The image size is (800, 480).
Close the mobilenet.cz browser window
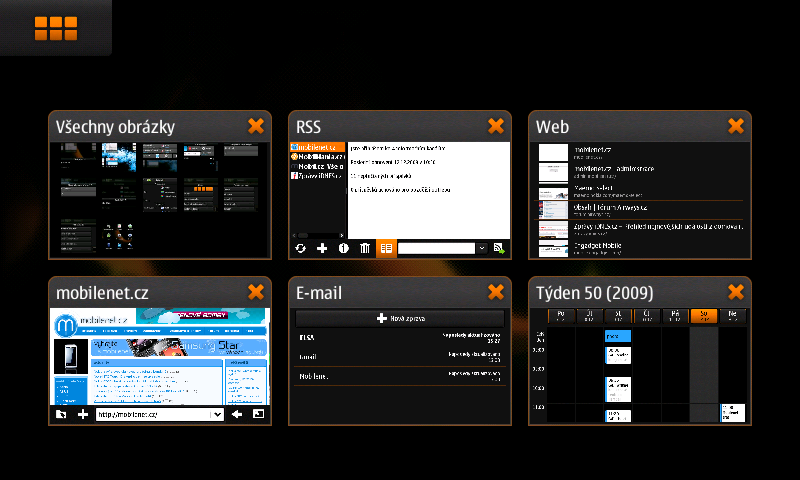[256, 292]
